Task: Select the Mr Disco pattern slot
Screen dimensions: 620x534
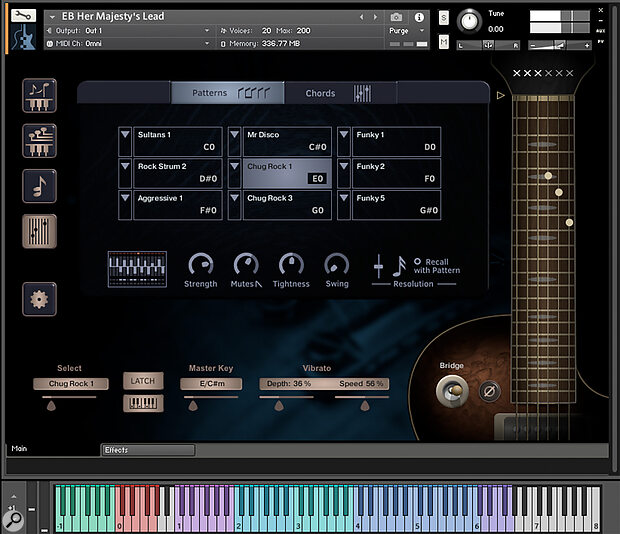Action: point(287,140)
